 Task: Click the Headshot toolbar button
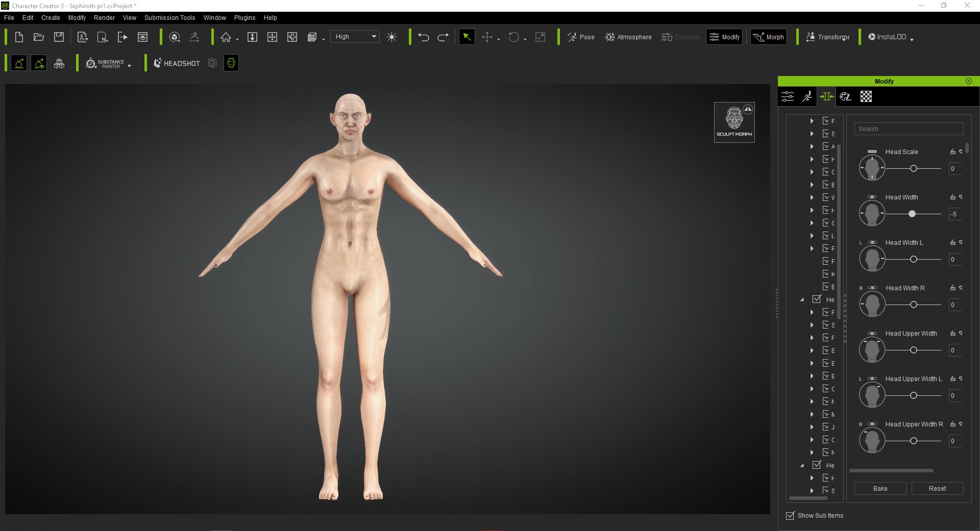pyautogui.click(x=177, y=63)
